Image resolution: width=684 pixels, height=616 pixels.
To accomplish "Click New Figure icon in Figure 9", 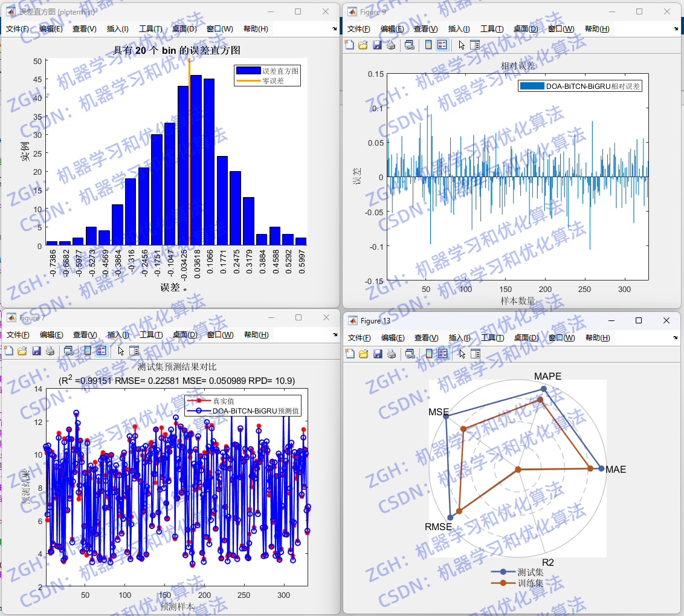I will click(349, 45).
